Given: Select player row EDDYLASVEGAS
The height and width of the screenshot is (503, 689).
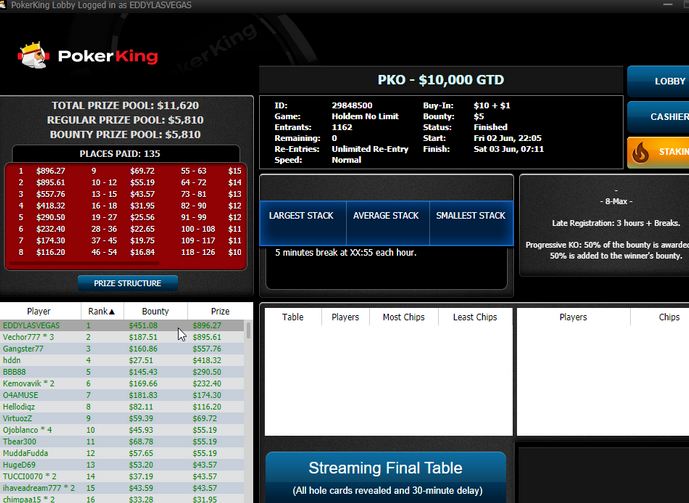Looking at the screenshot, I should pyautogui.click(x=122, y=326).
